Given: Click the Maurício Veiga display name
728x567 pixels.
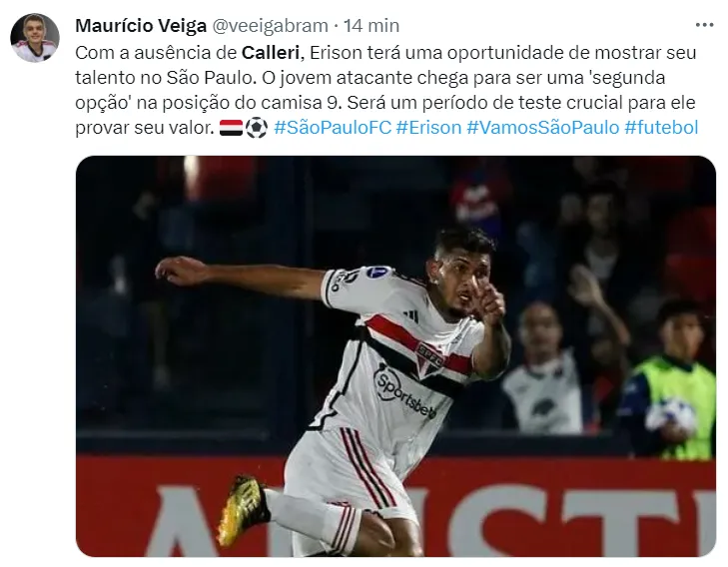Looking at the screenshot, I should click(141, 26).
